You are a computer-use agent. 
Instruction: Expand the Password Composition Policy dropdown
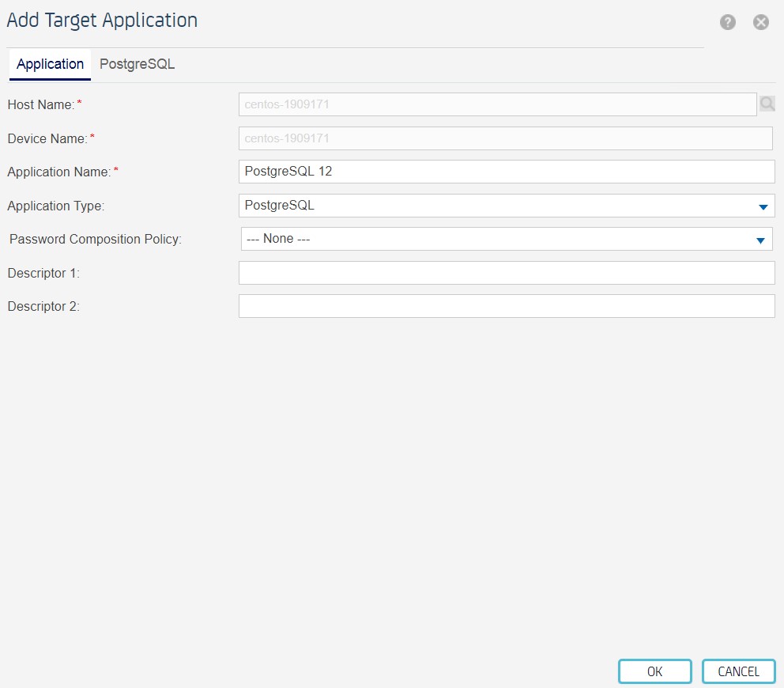click(x=507, y=239)
